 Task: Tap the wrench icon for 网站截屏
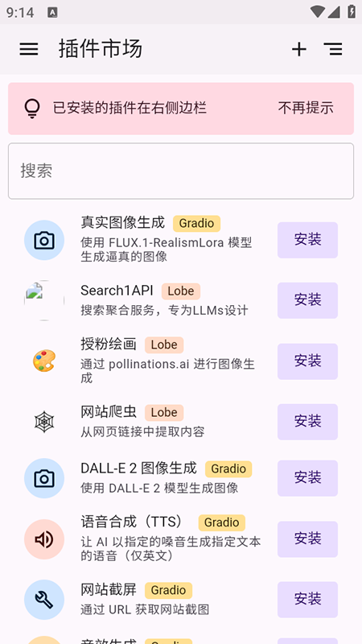(44, 600)
